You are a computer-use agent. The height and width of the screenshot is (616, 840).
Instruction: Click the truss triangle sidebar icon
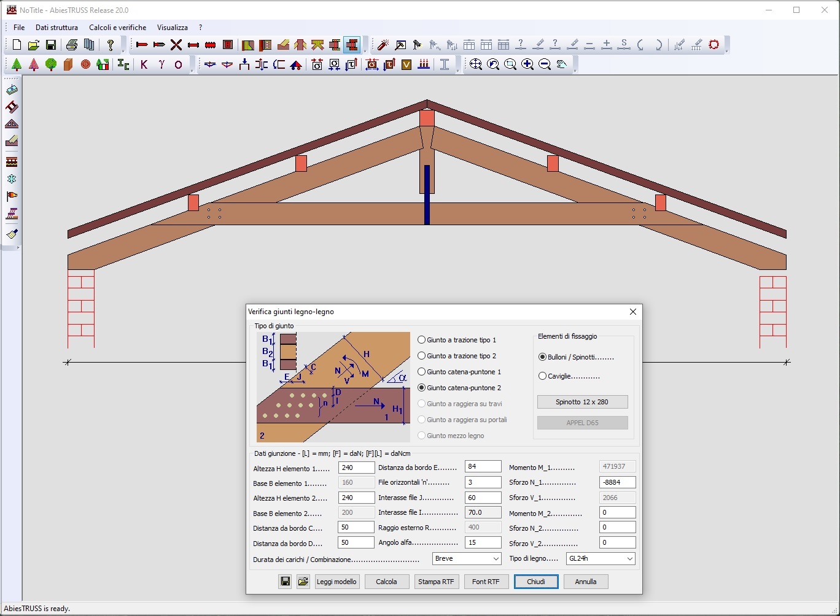12,124
